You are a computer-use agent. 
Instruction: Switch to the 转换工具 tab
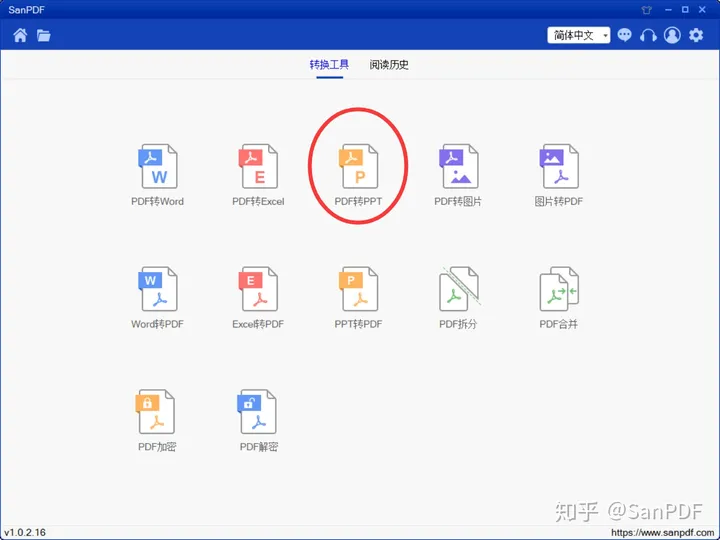[329, 65]
